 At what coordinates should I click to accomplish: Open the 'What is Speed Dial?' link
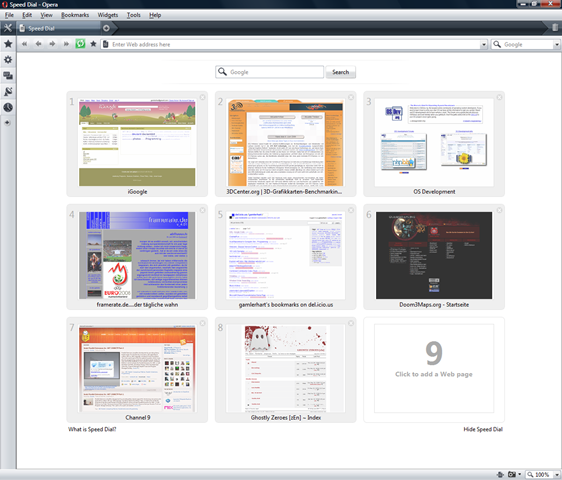pos(92,429)
